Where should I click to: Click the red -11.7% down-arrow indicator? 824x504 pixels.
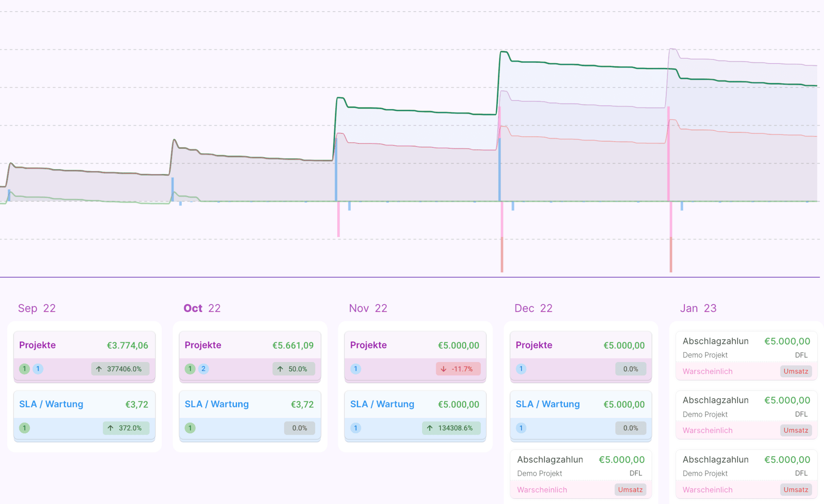click(x=458, y=369)
